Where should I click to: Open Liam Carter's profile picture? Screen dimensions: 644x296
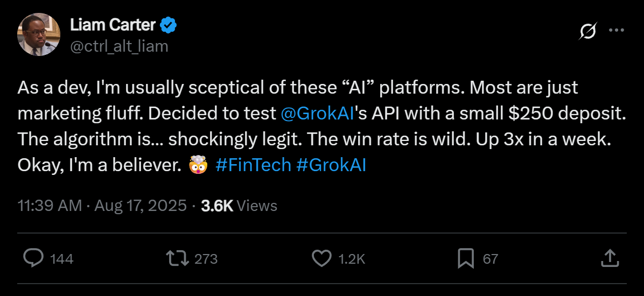pyautogui.click(x=39, y=35)
